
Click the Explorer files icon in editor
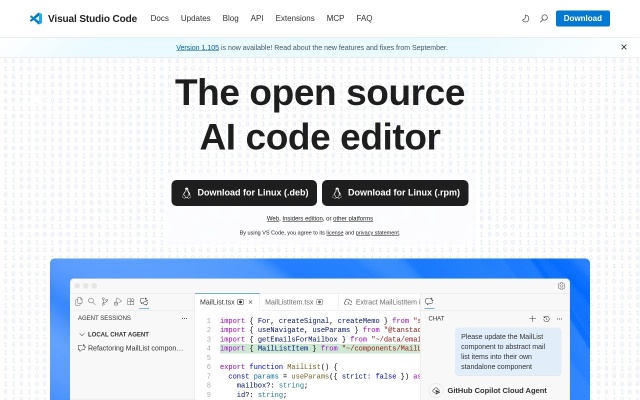79,301
